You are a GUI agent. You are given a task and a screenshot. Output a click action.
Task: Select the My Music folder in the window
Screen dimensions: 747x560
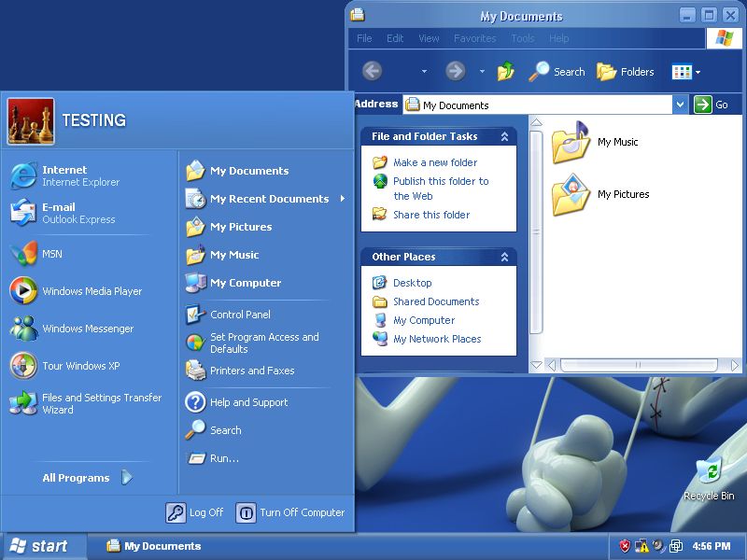tap(596, 142)
